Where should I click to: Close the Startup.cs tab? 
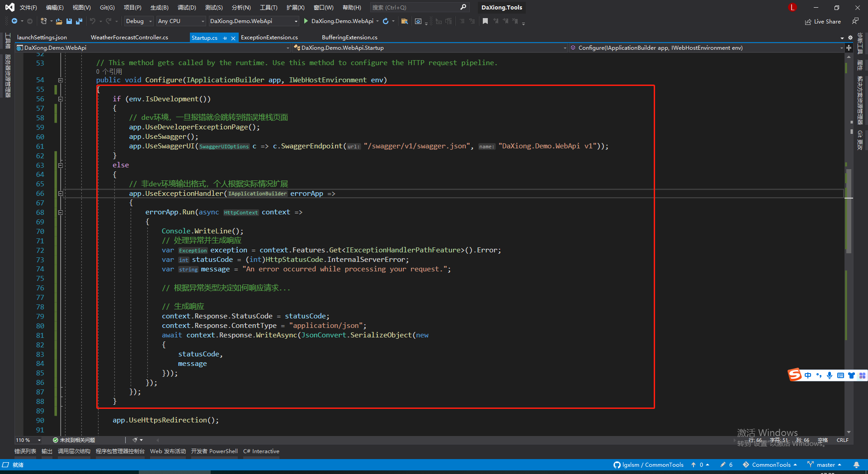tap(233, 38)
